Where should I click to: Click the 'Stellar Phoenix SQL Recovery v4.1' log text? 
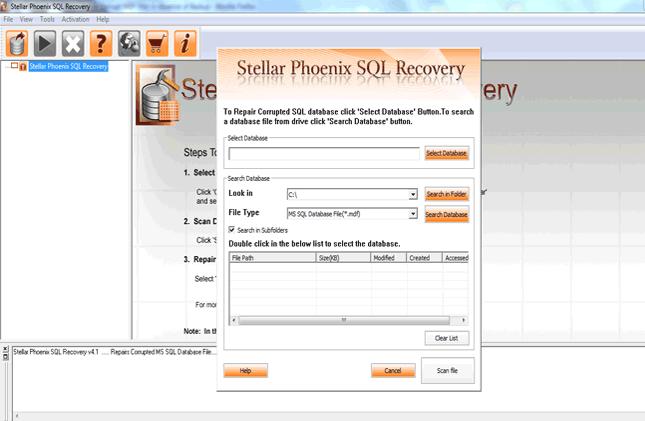click(x=56, y=352)
